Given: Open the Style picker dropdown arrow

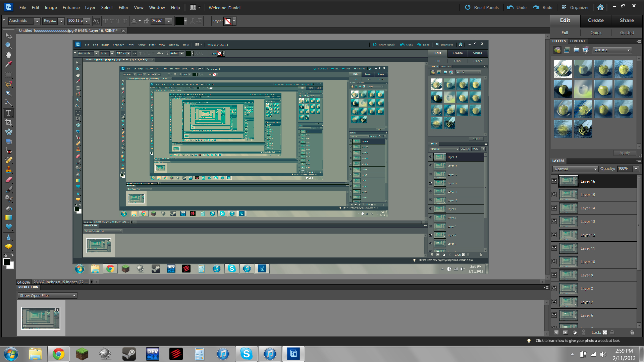Looking at the screenshot, I should pyautogui.click(x=234, y=21).
